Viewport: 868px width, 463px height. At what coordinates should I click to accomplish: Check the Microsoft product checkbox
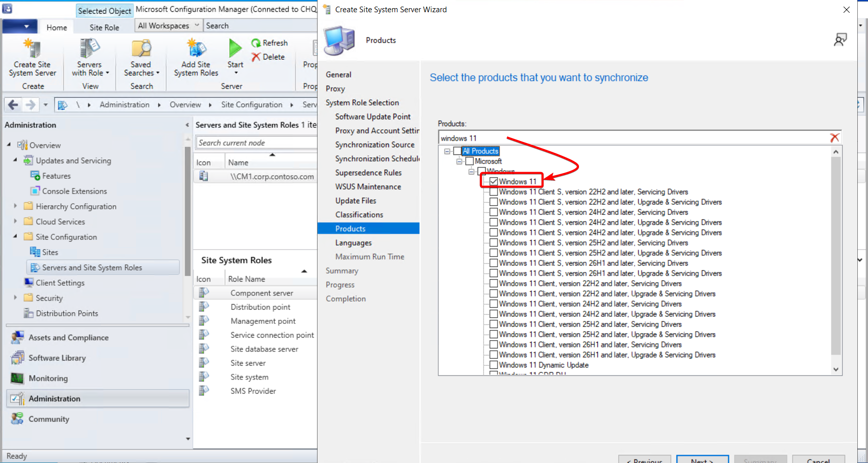click(469, 161)
